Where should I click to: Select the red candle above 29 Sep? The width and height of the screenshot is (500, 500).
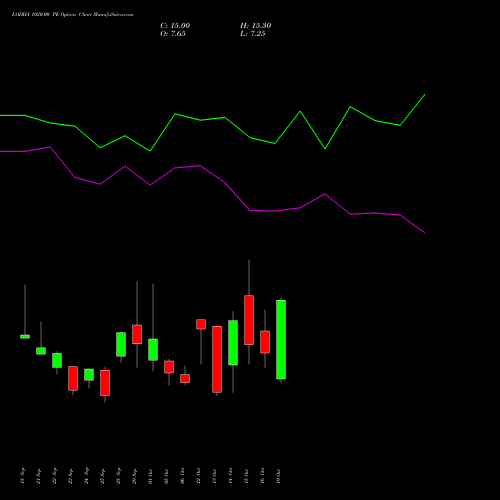[x=137, y=334]
